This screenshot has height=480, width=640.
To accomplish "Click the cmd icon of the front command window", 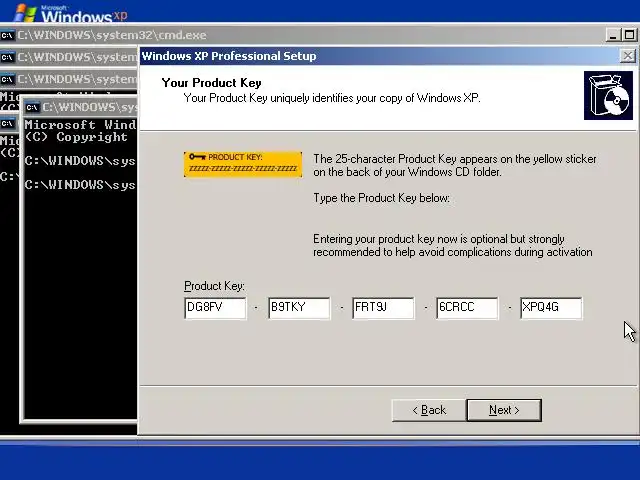I will point(32,107).
